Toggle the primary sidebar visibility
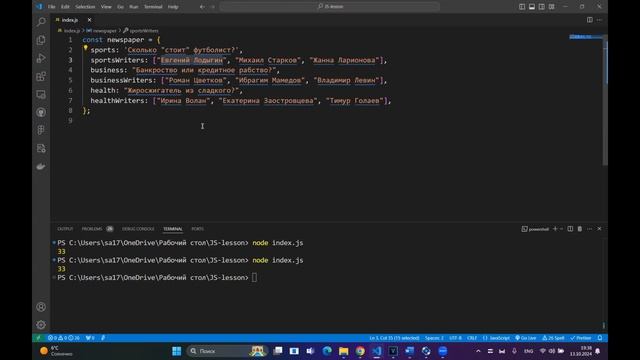The height and width of the screenshot is (360, 640). (x=522, y=7)
